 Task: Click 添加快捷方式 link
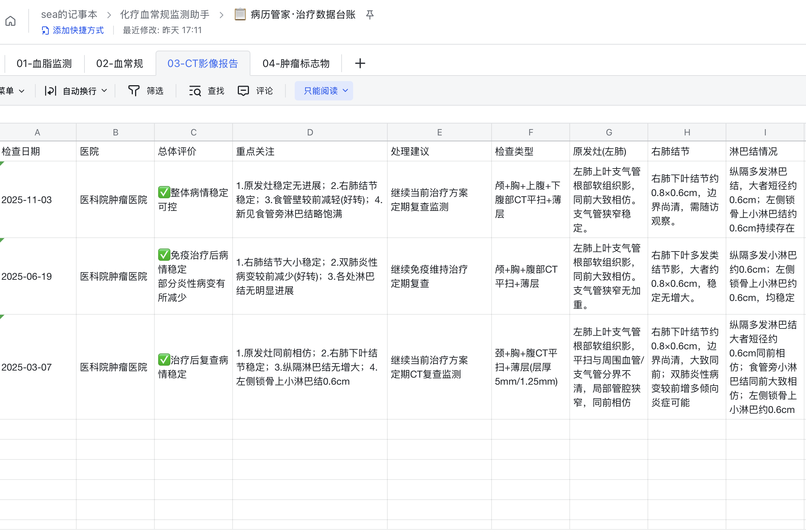point(78,31)
